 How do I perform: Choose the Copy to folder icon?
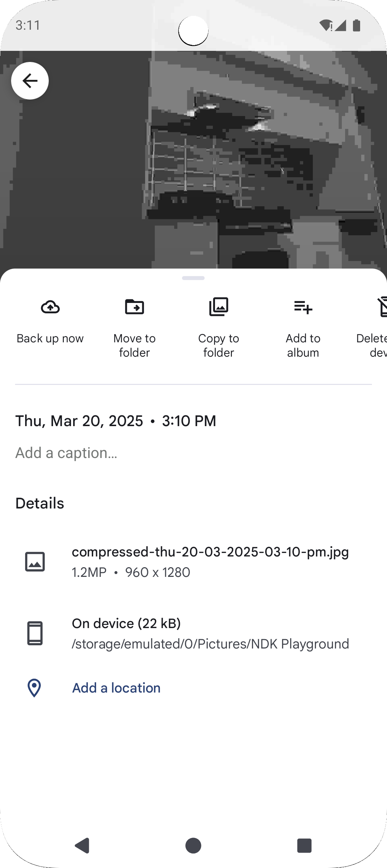[x=219, y=307]
